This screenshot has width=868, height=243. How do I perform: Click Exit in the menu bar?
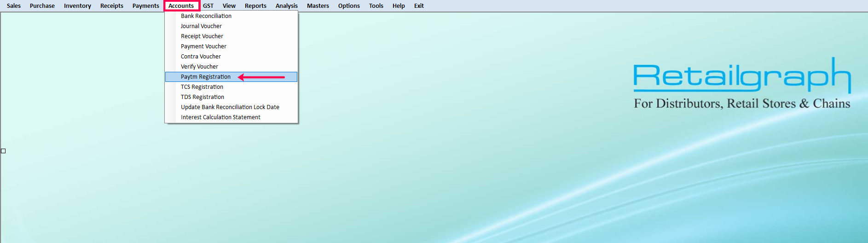pyautogui.click(x=419, y=6)
